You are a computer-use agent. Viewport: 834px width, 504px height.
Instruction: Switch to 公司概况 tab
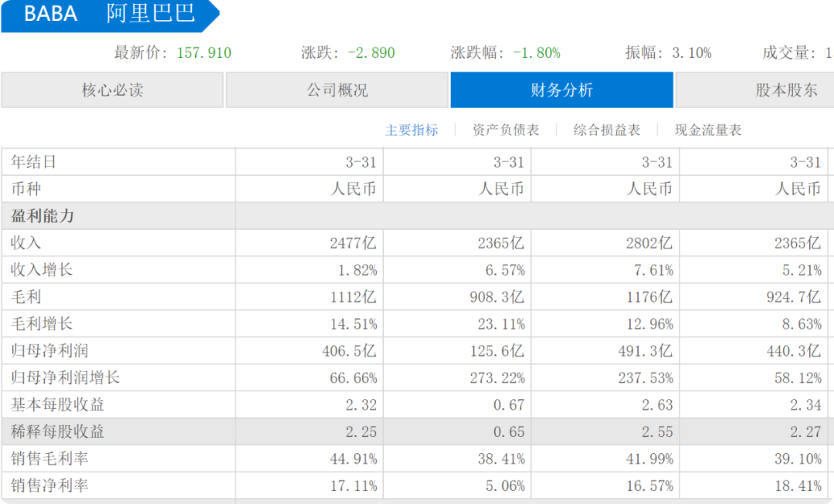click(x=337, y=90)
